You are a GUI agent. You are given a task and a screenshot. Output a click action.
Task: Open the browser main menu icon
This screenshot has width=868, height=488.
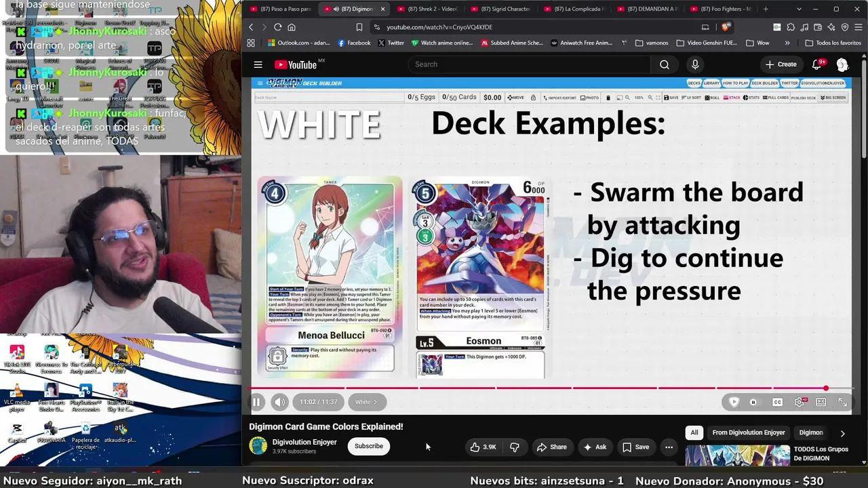point(858,27)
